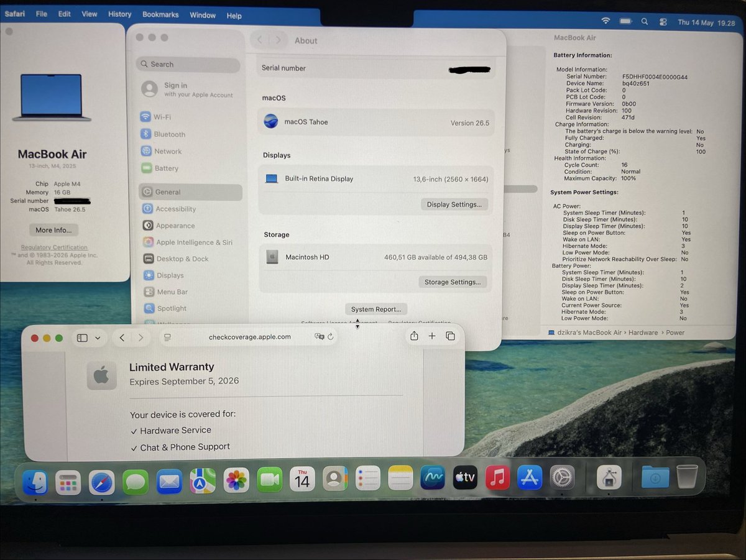Screen dimensions: 746x560
Task: Open Photos from the Dock
Action: click(236, 480)
